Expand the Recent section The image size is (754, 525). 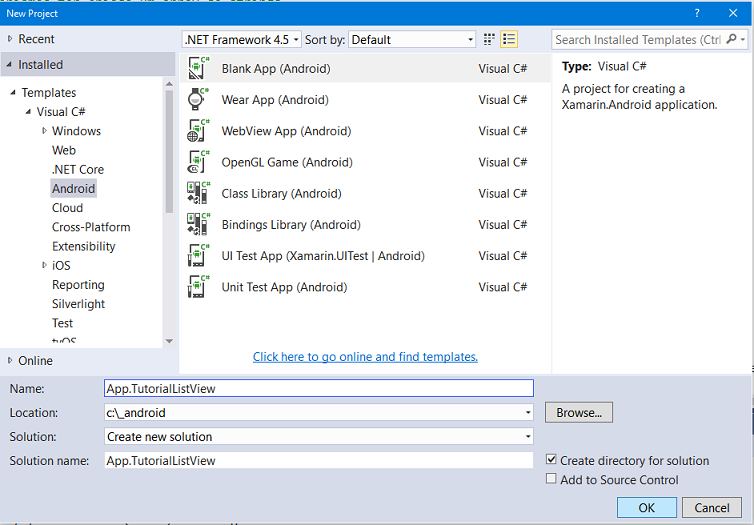(x=10, y=38)
